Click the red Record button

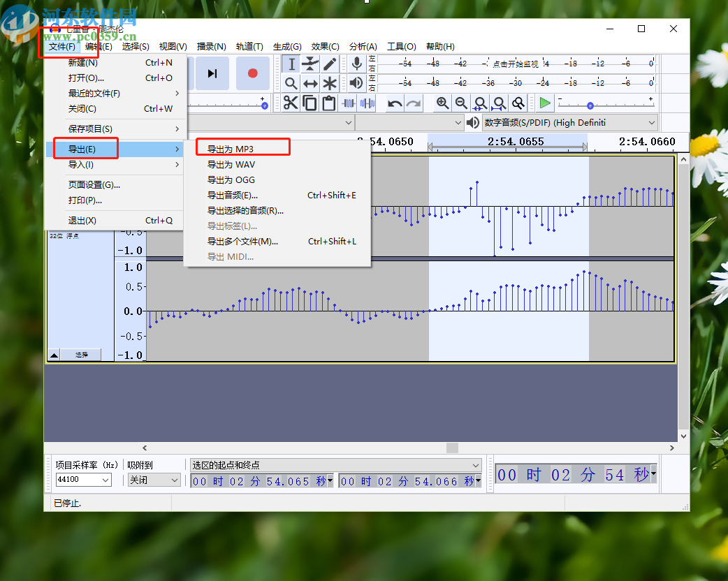pyautogui.click(x=252, y=73)
